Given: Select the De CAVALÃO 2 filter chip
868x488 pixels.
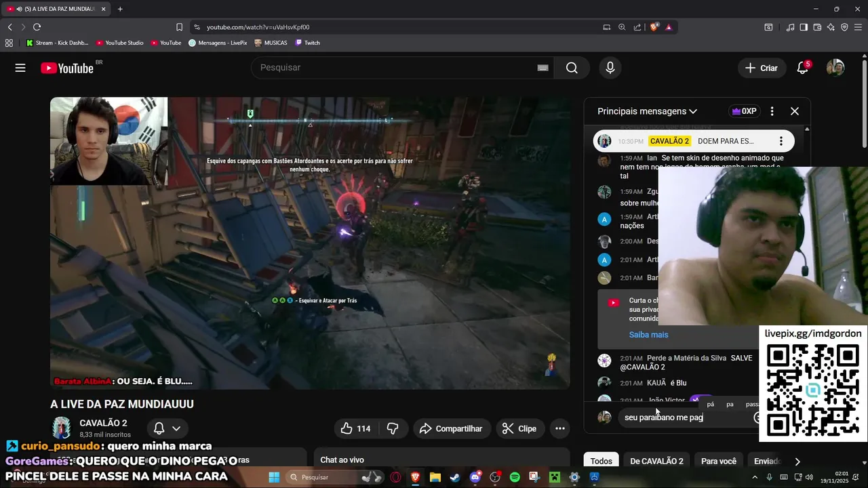Looking at the screenshot, I should pos(656,461).
